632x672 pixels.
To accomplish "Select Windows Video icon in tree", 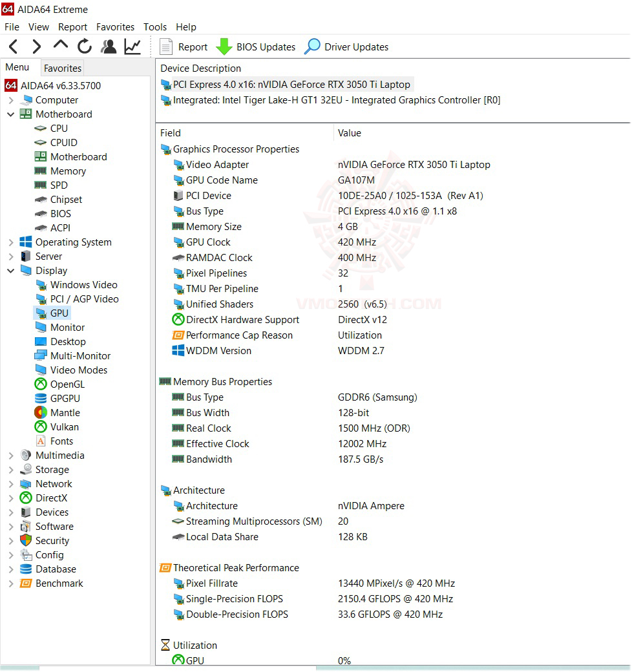I will [x=41, y=285].
